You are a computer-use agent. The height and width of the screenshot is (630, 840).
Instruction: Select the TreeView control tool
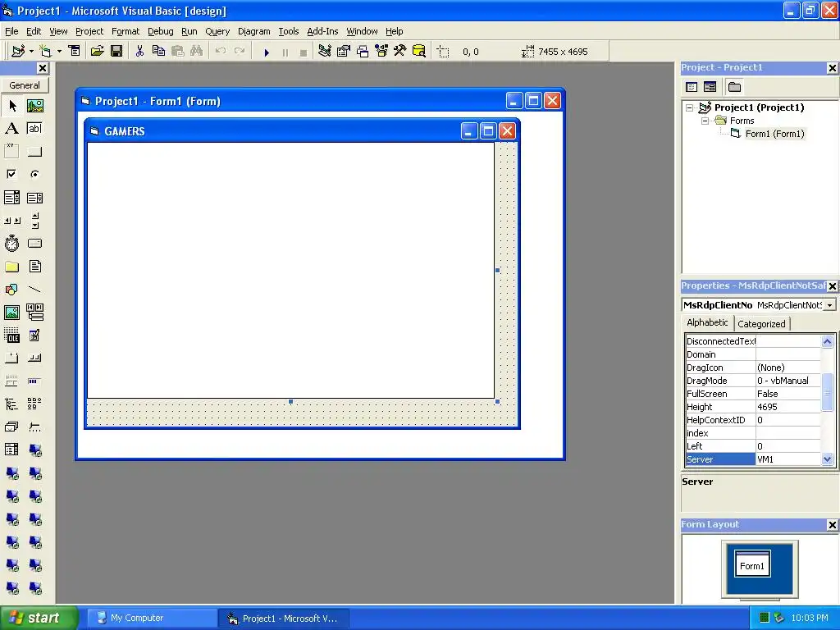pos(11,404)
